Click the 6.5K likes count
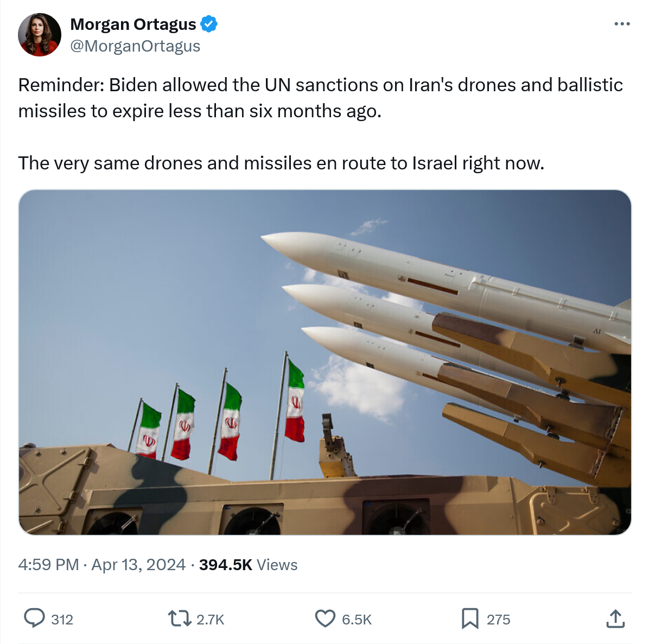Screen dimensions: 649x644 pos(357,619)
